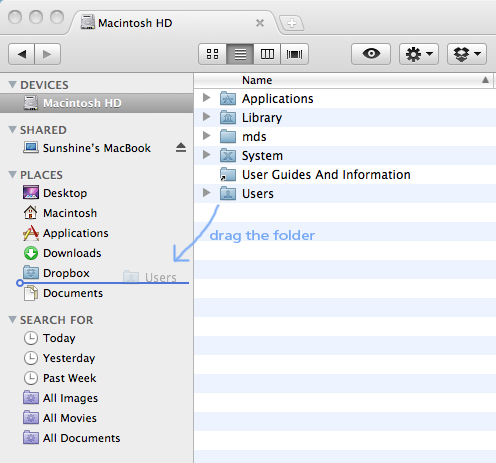
Task: Switch to column view
Action: click(x=267, y=54)
